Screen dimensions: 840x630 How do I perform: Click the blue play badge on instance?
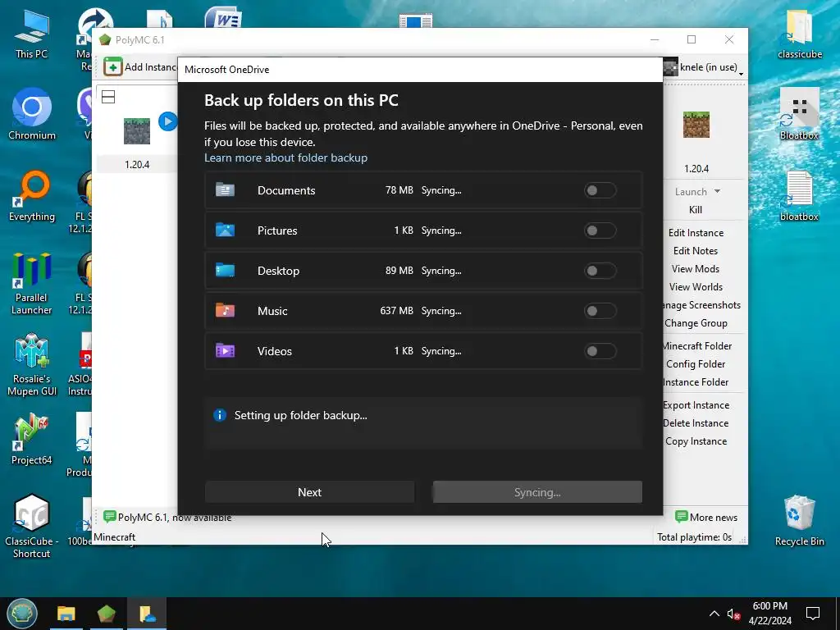pyautogui.click(x=167, y=121)
